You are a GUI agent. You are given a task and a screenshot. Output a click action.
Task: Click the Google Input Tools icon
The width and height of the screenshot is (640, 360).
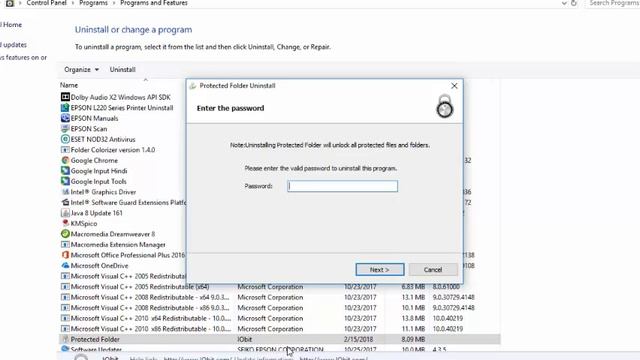click(x=65, y=181)
